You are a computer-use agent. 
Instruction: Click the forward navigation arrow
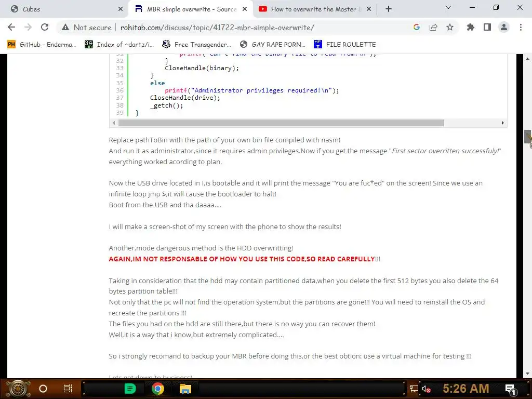[28, 27]
